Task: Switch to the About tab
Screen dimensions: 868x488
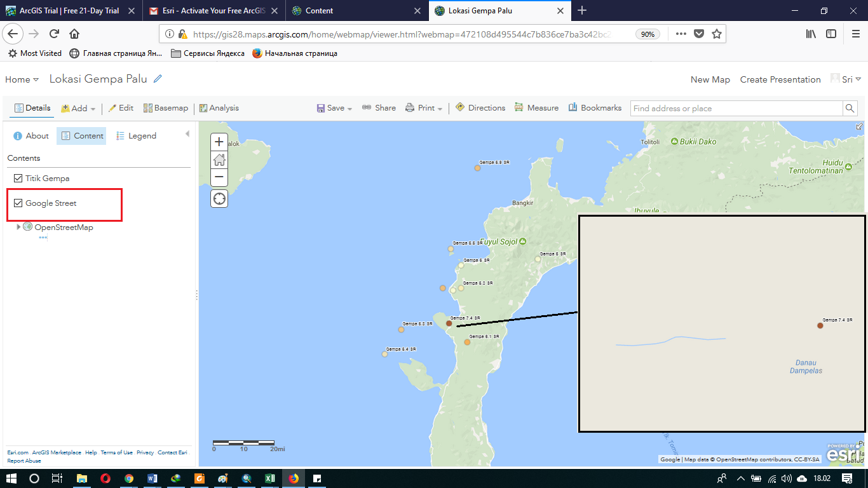Action: 31,136
